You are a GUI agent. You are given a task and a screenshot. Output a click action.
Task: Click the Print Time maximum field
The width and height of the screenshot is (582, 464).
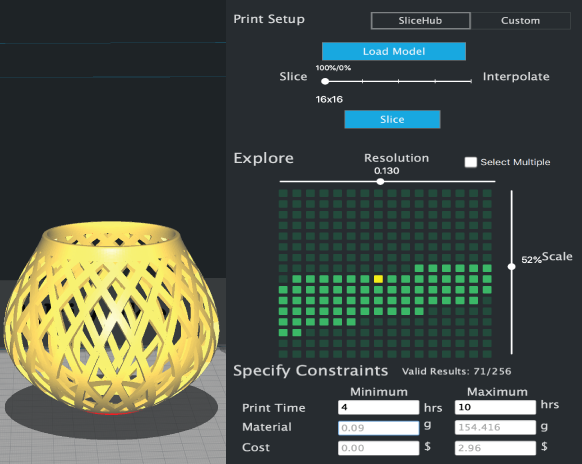tap(495, 407)
